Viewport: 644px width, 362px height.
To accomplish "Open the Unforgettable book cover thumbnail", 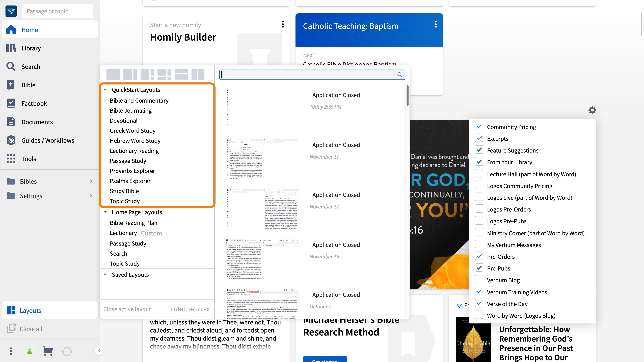I will point(473,340).
